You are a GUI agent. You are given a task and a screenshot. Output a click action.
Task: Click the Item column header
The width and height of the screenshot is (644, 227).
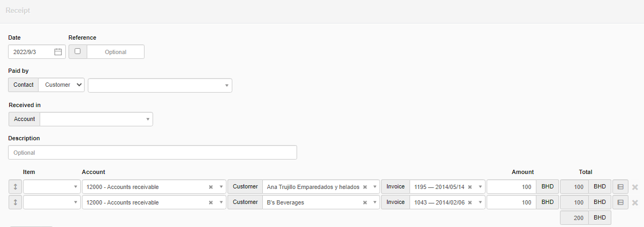[x=29, y=172]
